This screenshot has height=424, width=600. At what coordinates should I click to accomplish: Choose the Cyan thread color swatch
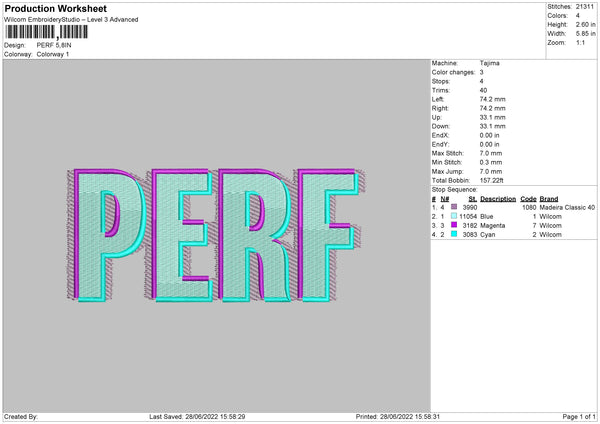(x=455, y=235)
